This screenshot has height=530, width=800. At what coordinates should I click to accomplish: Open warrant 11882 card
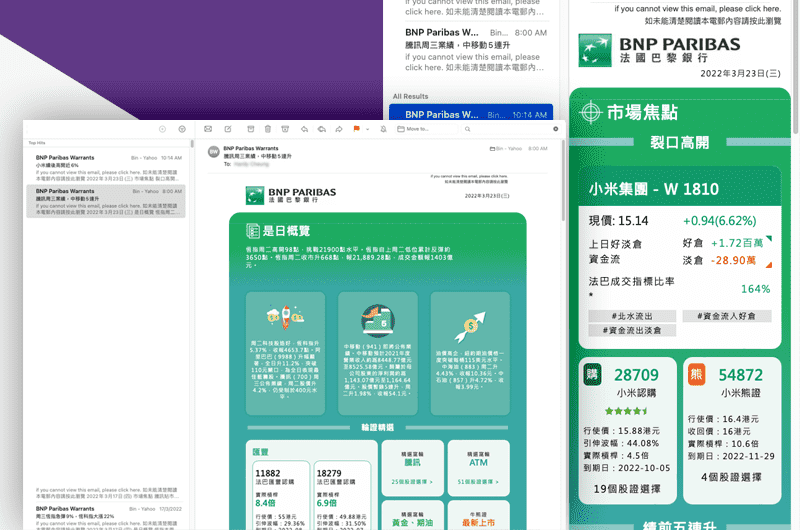pyautogui.click(x=281, y=495)
